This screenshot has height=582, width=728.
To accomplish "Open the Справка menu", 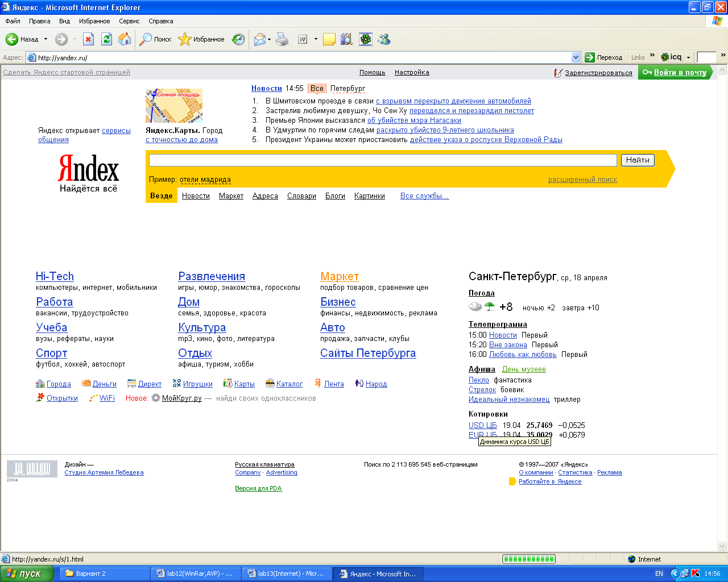I will [x=161, y=21].
